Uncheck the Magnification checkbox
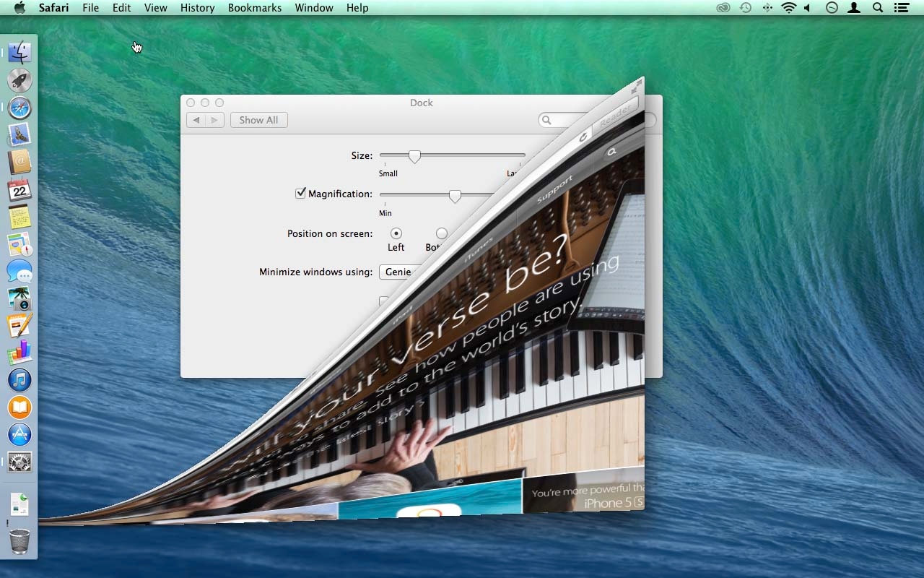 300,193
